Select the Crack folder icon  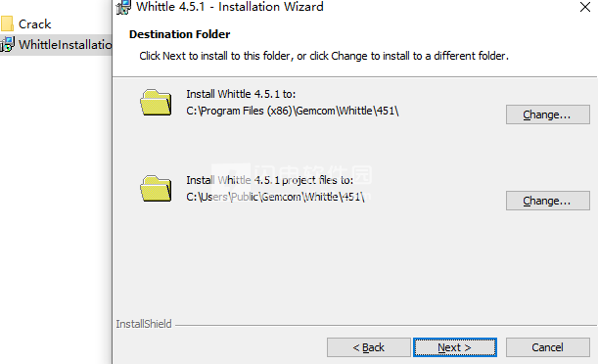coord(7,23)
